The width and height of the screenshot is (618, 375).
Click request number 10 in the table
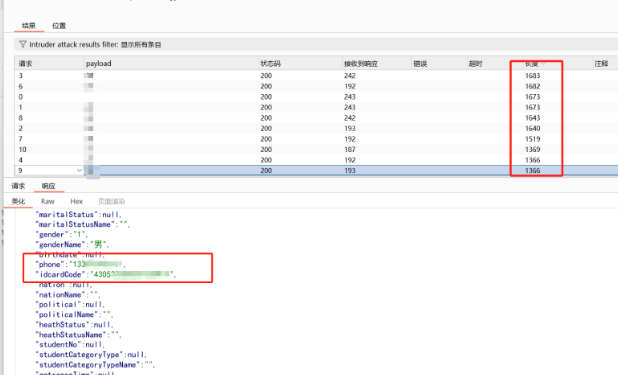(x=22, y=149)
